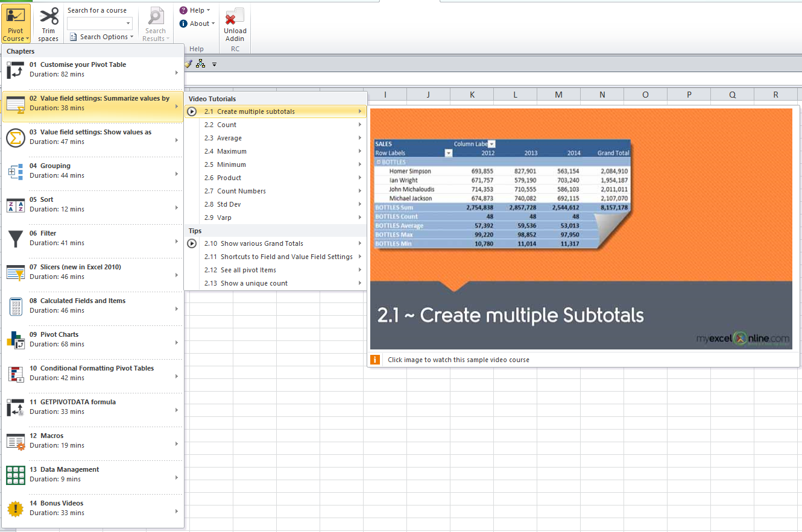This screenshot has height=532, width=802.
Task: Click the 2.1 Create multiple Subtotals video thumbnail
Action: [581, 228]
